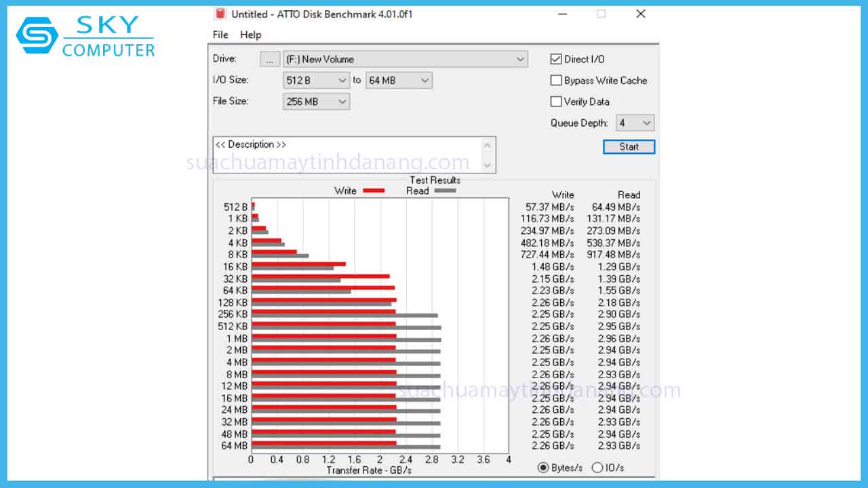Click the gray read bar for 512 KB
This screenshot has width=868, height=488.
[x=347, y=328]
